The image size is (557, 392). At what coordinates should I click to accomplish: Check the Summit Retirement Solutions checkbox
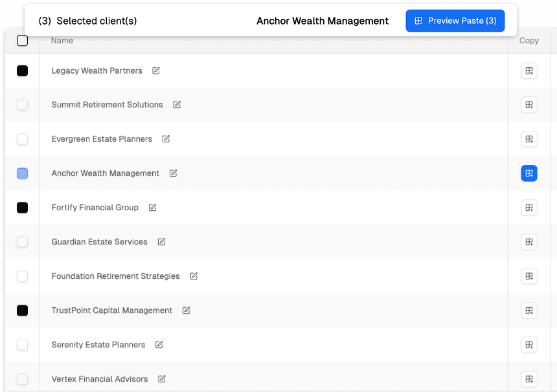coord(23,105)
